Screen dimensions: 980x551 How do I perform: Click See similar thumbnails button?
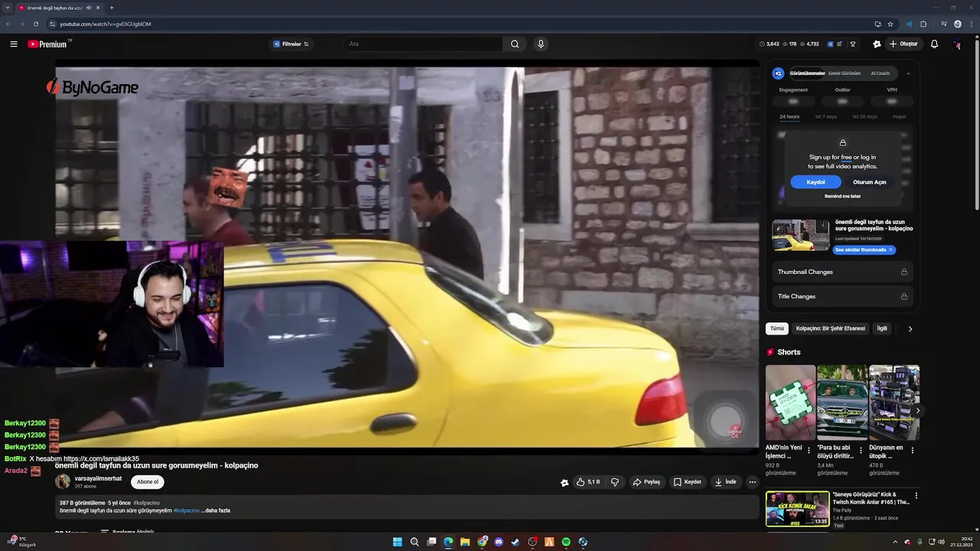[x=864, y=250]
